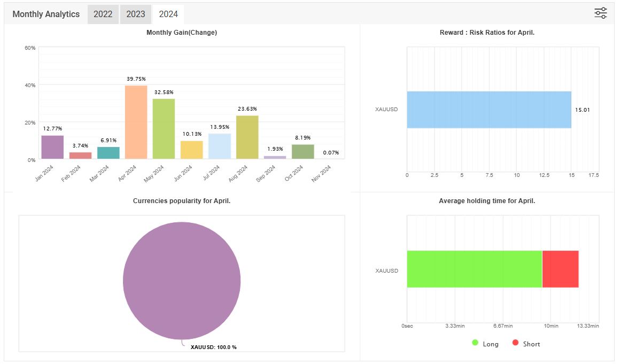Image resolution: width=620 pixels, height=364 pixels.
Task: Click the June 2024 gain bar
Action: point(191,150)
